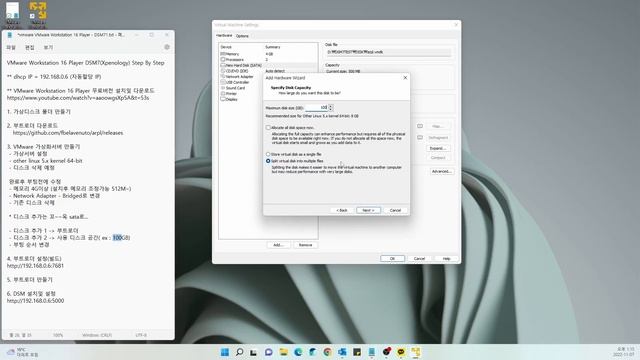
Task: Launch Google Chrome from the taskbar
Action: click(327, 352)
